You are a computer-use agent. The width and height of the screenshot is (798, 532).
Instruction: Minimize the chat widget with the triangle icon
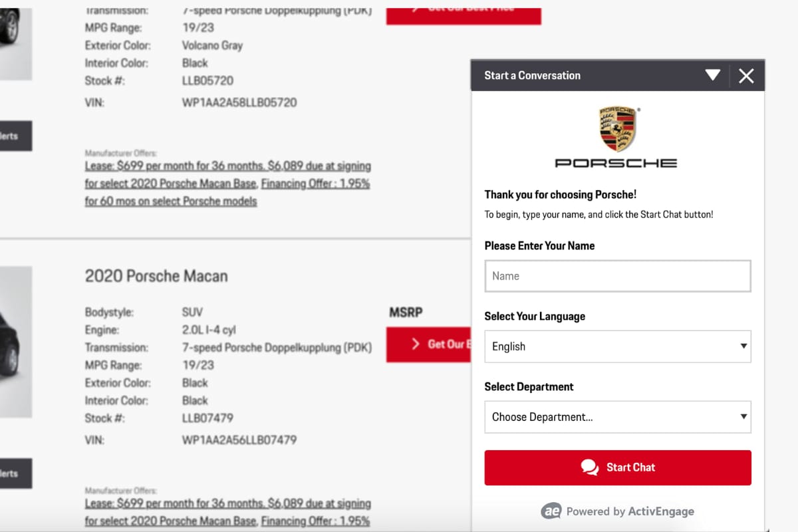tap(712, 75)
